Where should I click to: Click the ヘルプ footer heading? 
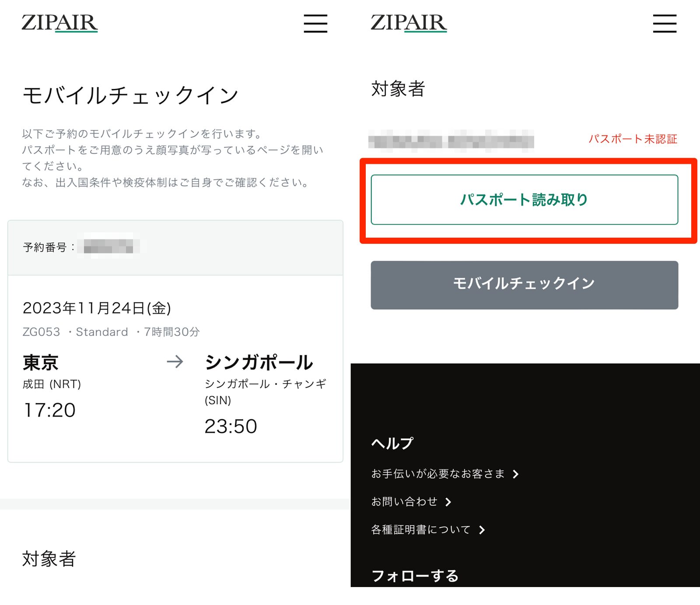pos(392,443)
